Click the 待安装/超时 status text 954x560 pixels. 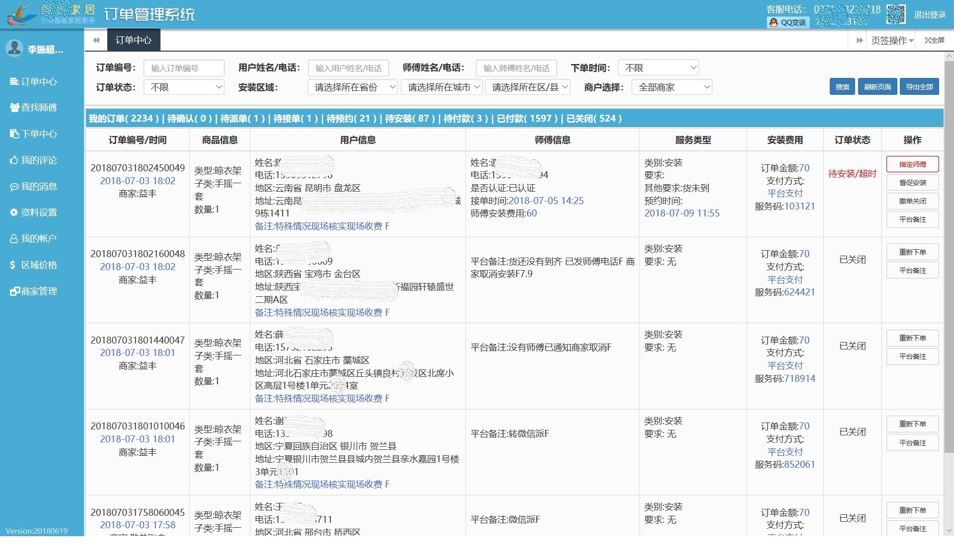click(852, 173)
